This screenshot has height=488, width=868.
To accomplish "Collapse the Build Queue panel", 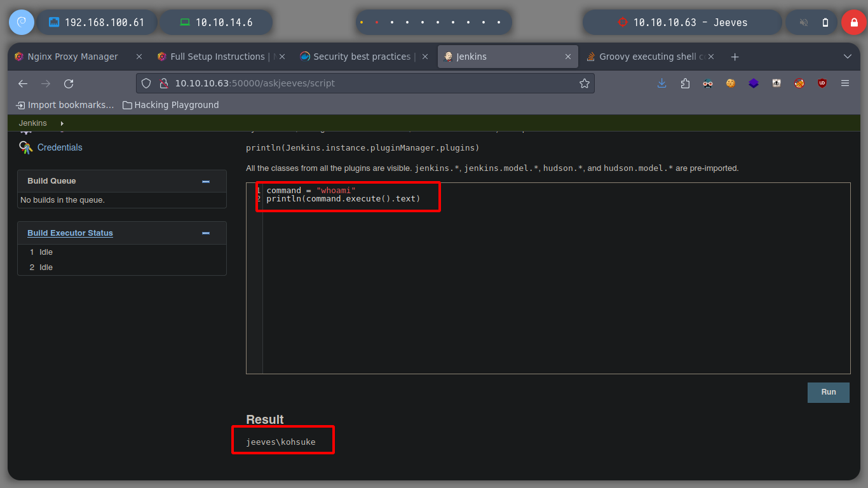I will [x=206, y=181].
